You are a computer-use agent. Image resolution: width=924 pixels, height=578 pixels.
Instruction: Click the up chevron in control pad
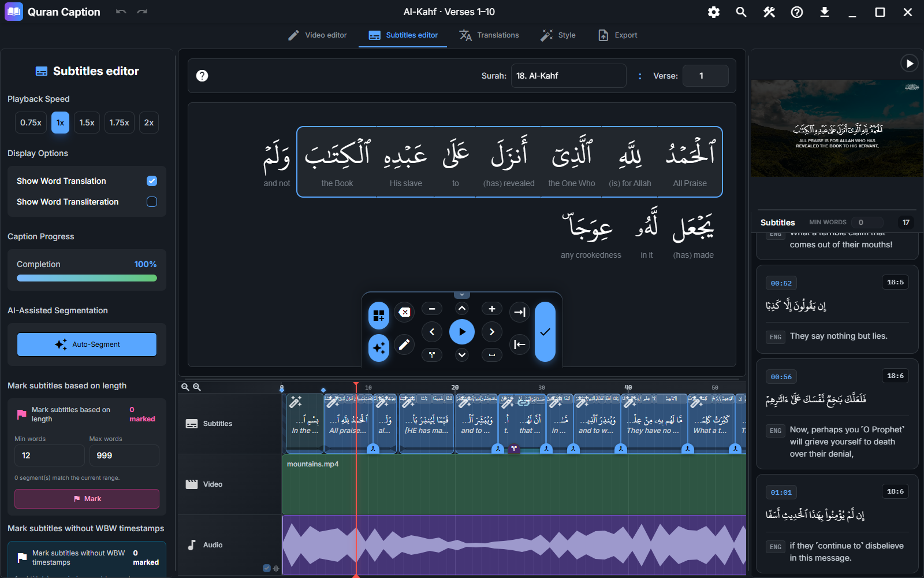click(x=462, y=309)
